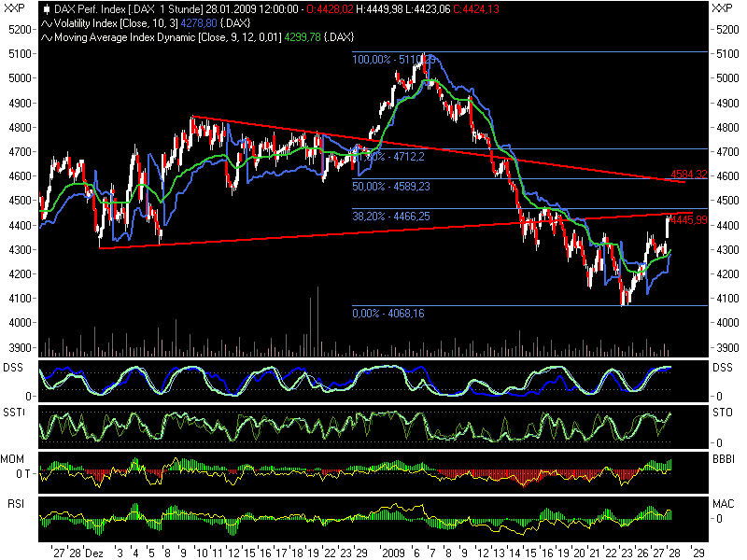747x560 pixels.
Task: Click 3900 on the left price axis
Action: pyautogui.click(x=20, y=347)
